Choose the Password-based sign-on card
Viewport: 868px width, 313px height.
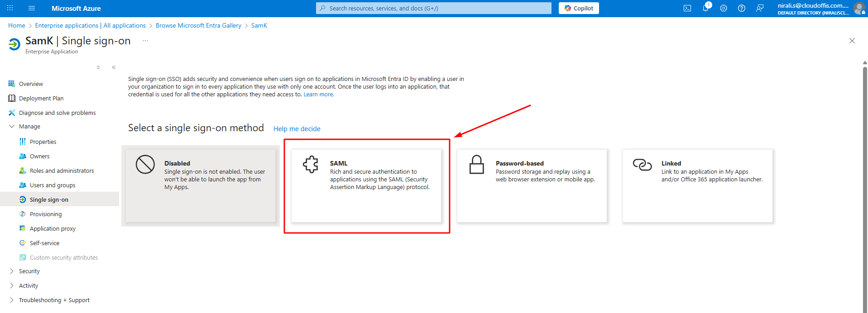pyautogui.click(x=532, y=186)
